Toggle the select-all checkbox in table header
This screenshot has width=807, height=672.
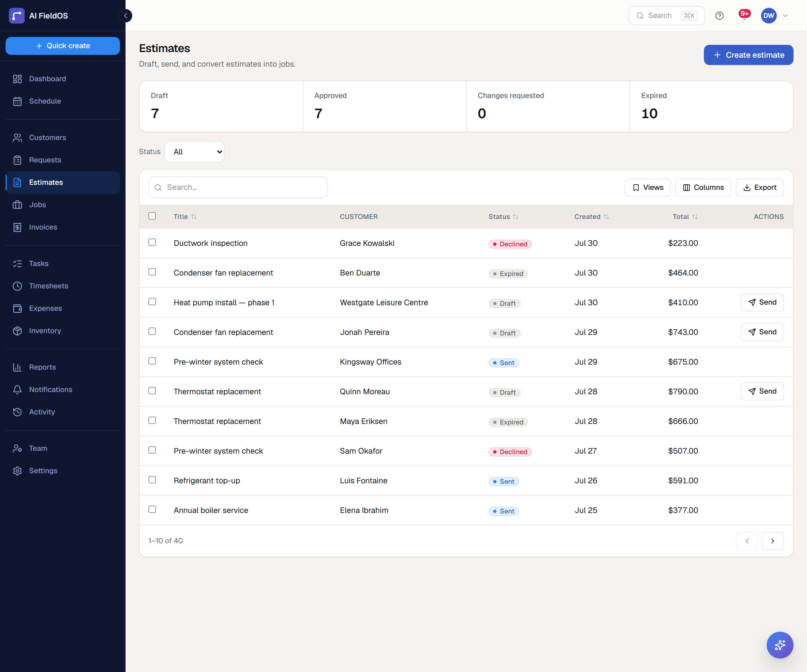pyautogui.click(x=152, y=216)
